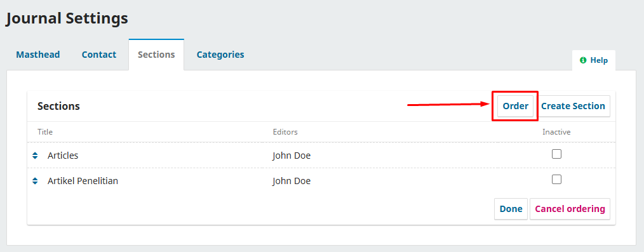The height and width of the screenshot is (252, 644).
Task: Click the Create Section button
Action: pyautogui.click(x=573, y=106)
